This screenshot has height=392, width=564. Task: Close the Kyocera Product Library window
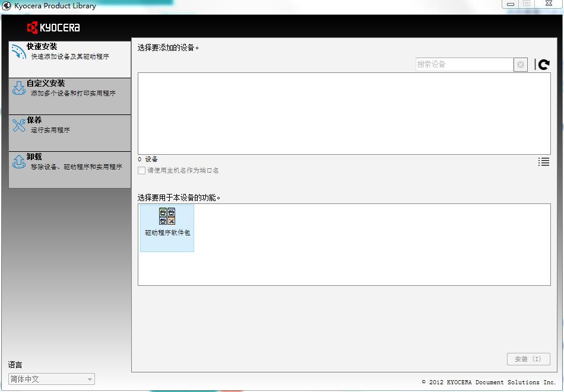pos(549,4)
